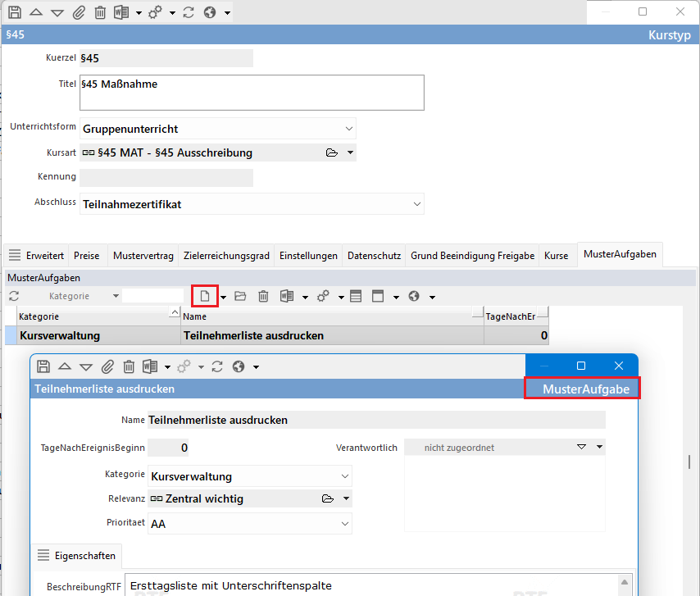Image resolution: width=700 pixels, height=596 pixels.
Task: Sort list by Name column header
Action: [x=328, y=316]
